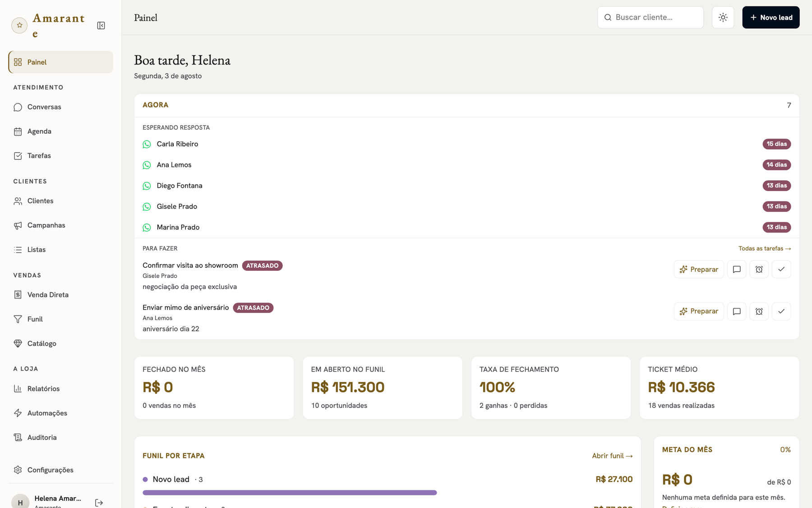Collapse the sidebar panel icon
The width and height of the screenshot is (812, 508).
(x=101, y=26)
